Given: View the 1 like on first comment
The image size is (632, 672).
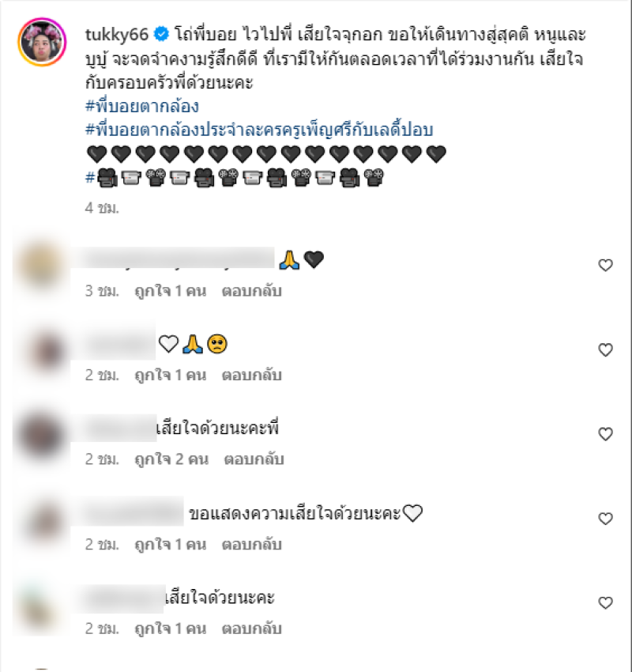Looking at the screenshot, I should click(171, 292).
